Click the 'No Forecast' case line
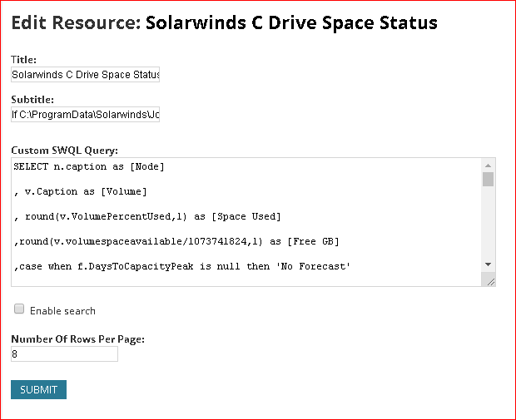This screenshot has height=420, width=516. [x=182, y=266]
